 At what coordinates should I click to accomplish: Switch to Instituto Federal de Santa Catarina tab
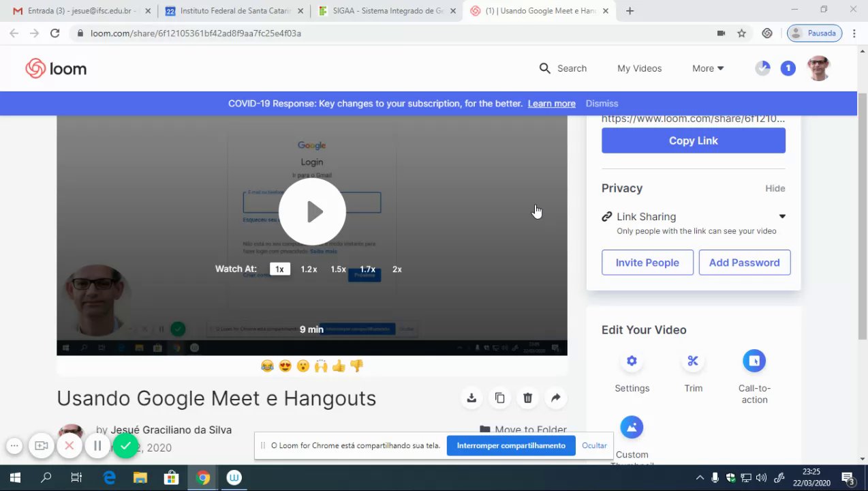pyautogui.click(x=234, y=11)
